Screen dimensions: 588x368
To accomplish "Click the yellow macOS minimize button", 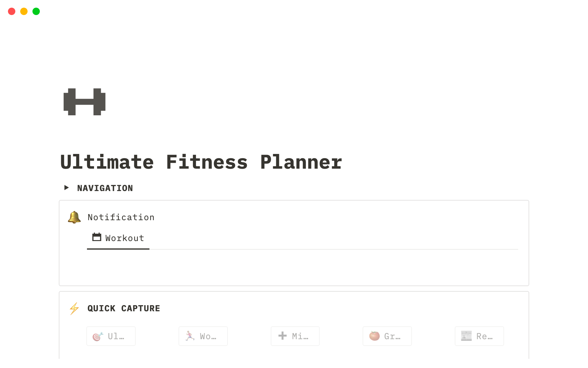I will [x=24, y=11].
